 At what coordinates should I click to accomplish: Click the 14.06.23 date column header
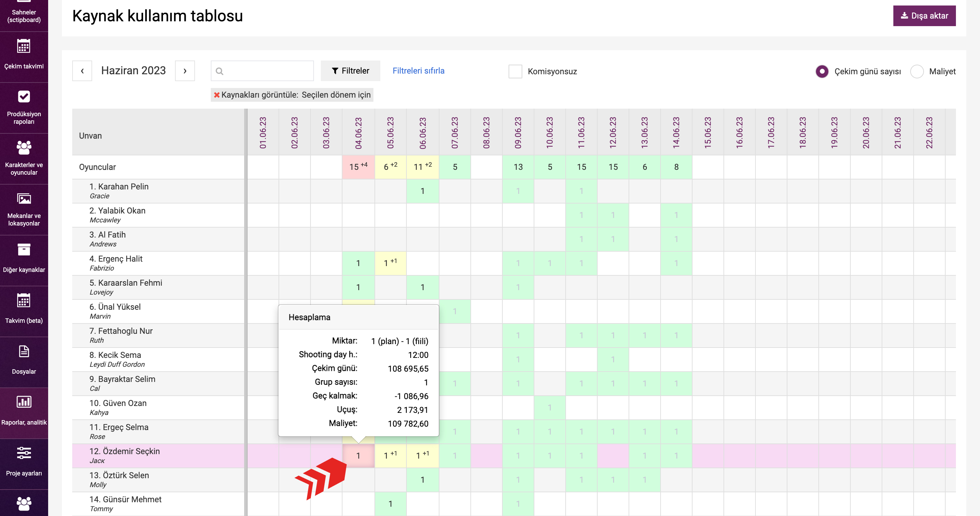(x=676, y=133)
